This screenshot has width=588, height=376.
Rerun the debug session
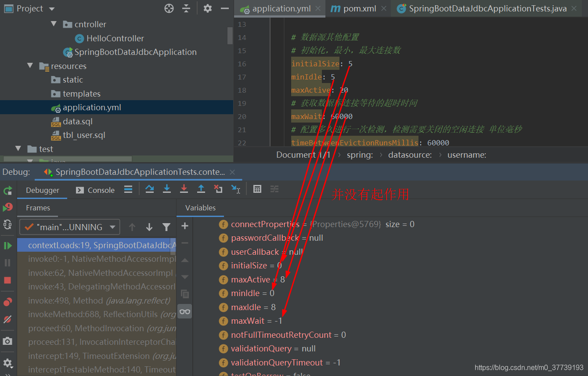coord(7,191)
